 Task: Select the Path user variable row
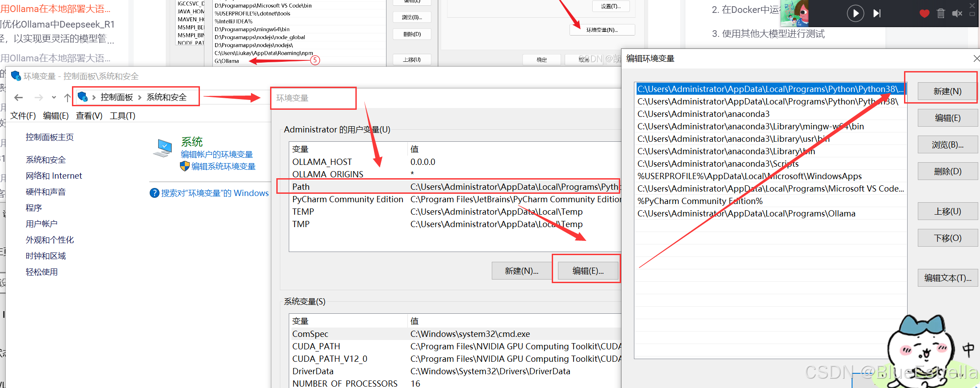pyautogui.click(x=454, y=187)
